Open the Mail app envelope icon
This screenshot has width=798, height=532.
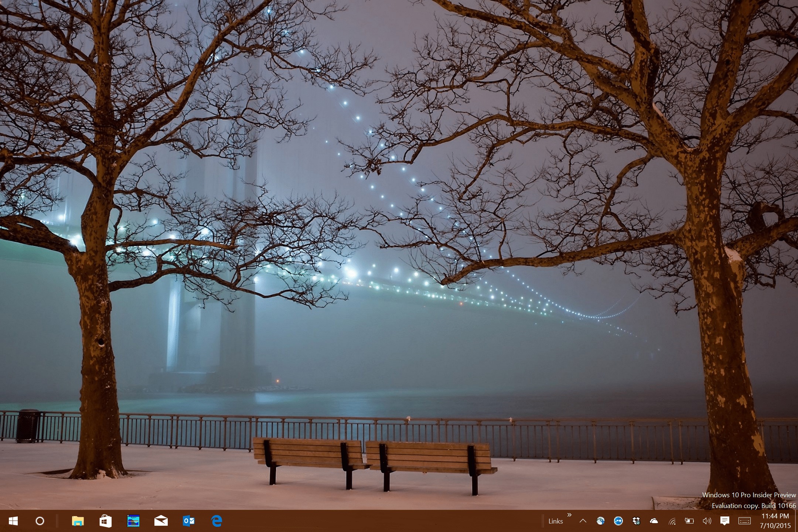[161, 521]
